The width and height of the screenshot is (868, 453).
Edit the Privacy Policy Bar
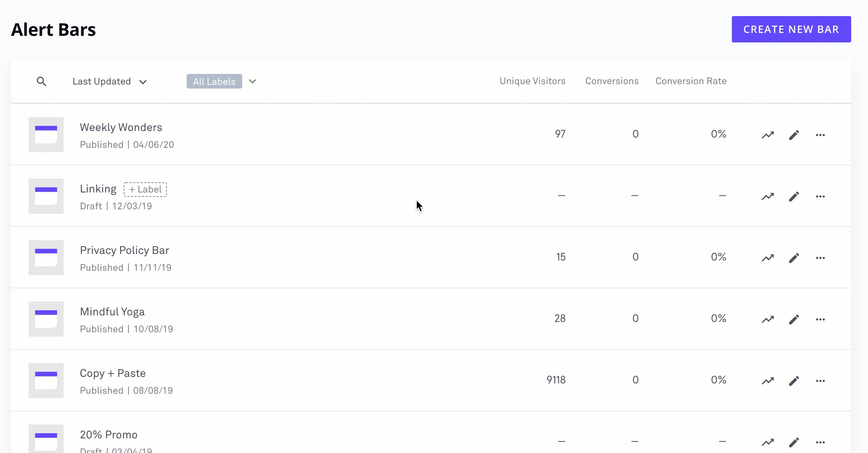[794, 258]
